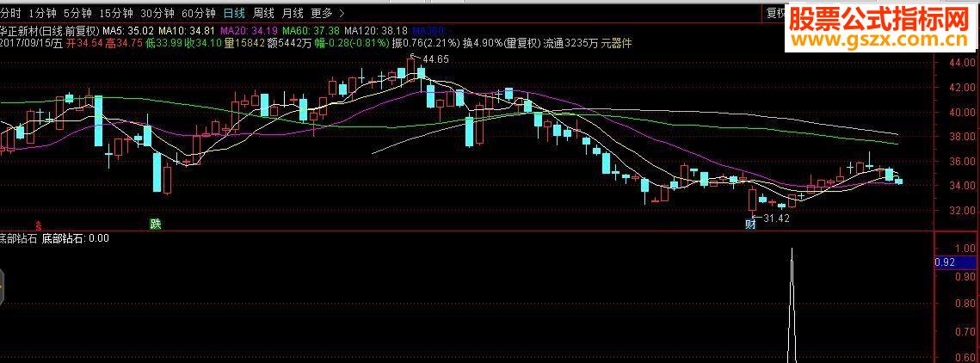Click the high price 高34.75
Image resolution: width=980 pixels, height=363 pixels.
pos(124,44)
